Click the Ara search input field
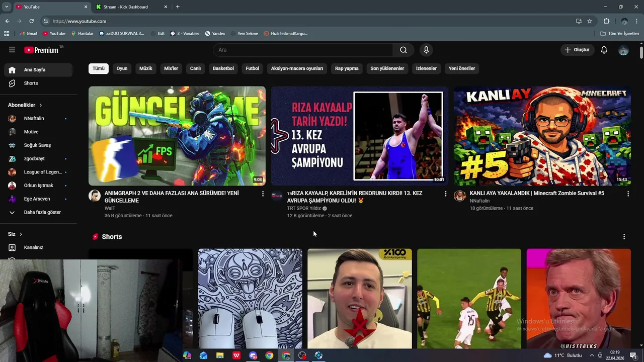The height and width of the screenshot is (362, 644). tap(303, 50)
